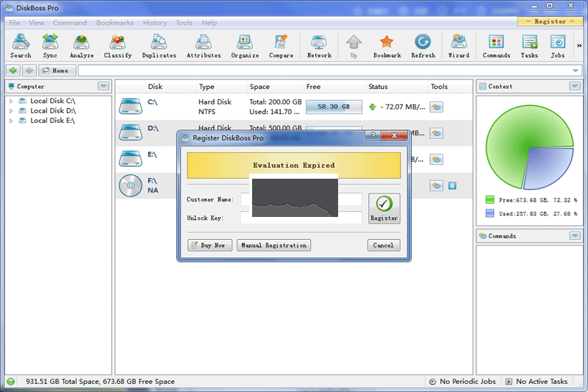Open the Network toolbar icon
588x392 pixels.
coord(319,46)
